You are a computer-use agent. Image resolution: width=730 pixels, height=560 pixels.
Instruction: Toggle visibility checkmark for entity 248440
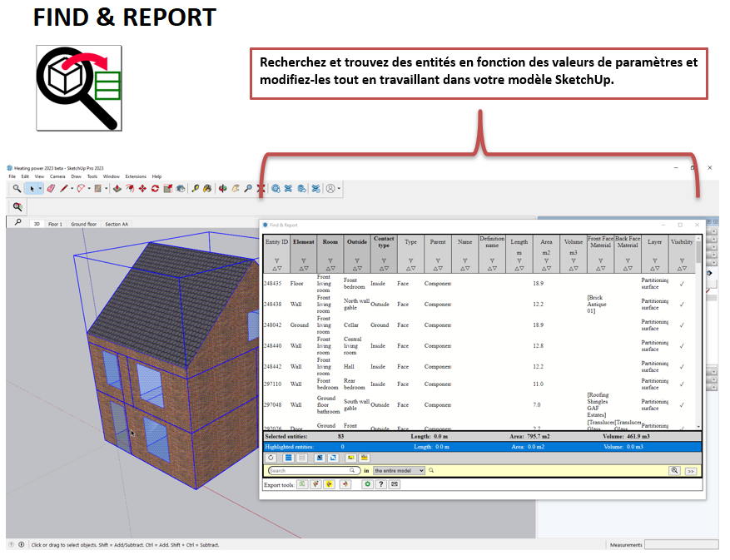click(682, 346)
